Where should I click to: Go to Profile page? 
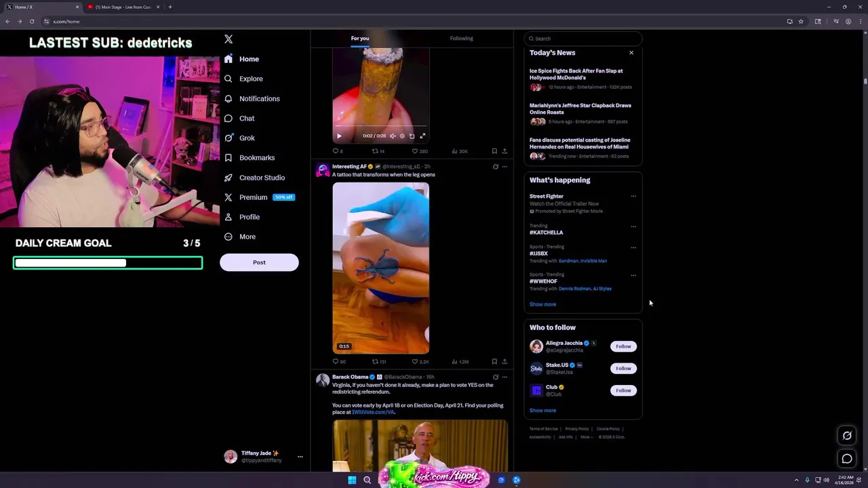click(x=242, y=217)
